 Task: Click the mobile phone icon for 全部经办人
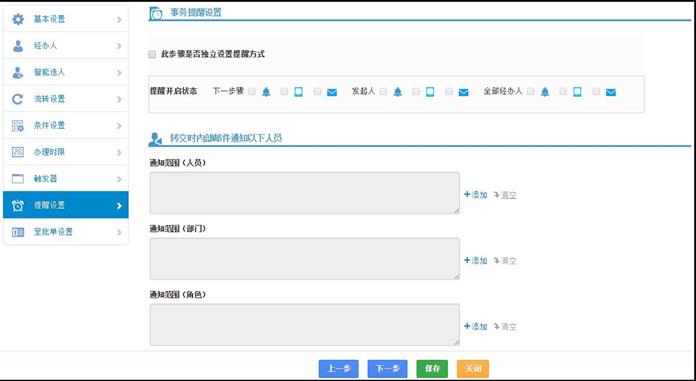pos(577,92)
